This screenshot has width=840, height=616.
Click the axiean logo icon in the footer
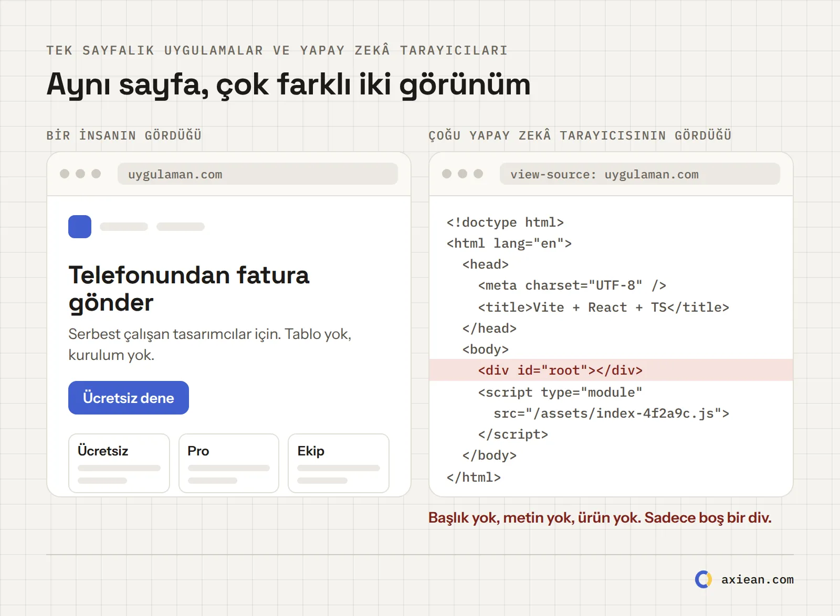(703, 579)
